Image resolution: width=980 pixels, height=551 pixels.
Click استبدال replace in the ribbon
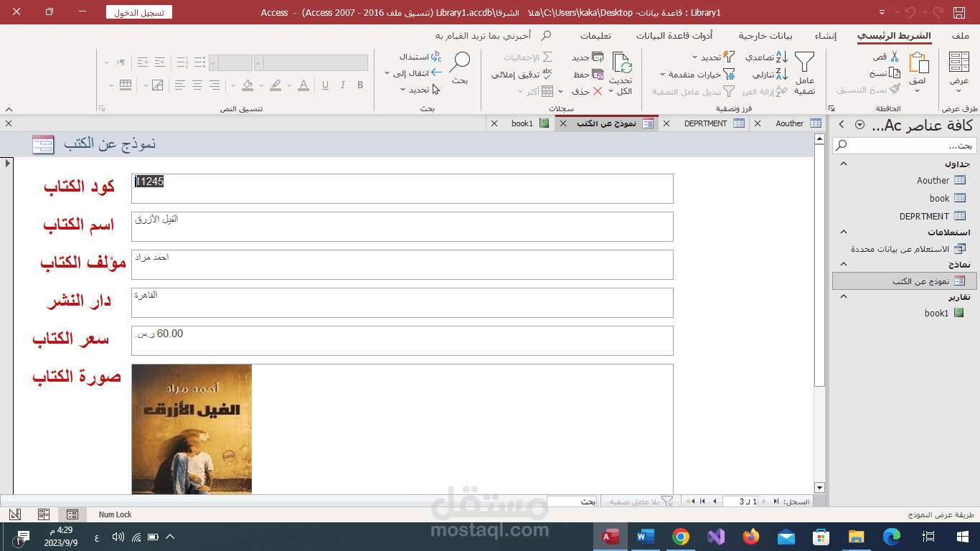tap(421, 57)
